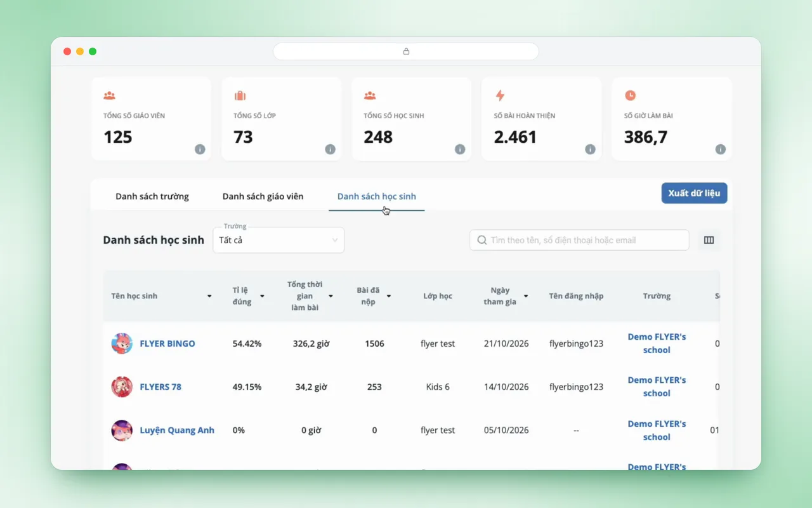Sort by the Tên học sinh column arrow
Screen dimensions: 812x508
click(209, 297)
